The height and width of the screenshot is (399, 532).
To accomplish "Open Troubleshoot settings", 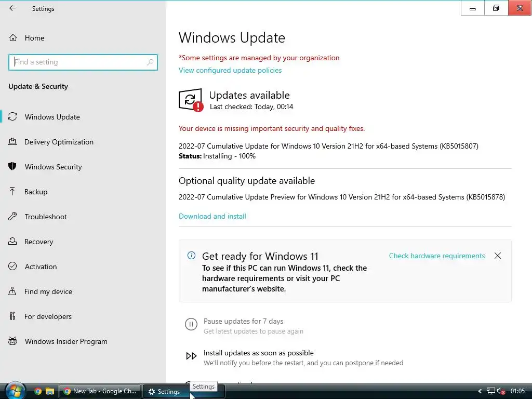I will 46,217.
